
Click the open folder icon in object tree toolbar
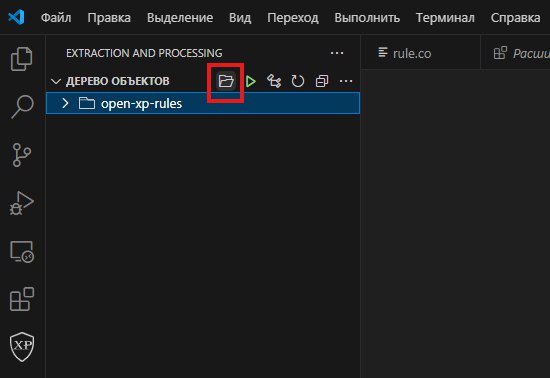(x=226, y=81)
